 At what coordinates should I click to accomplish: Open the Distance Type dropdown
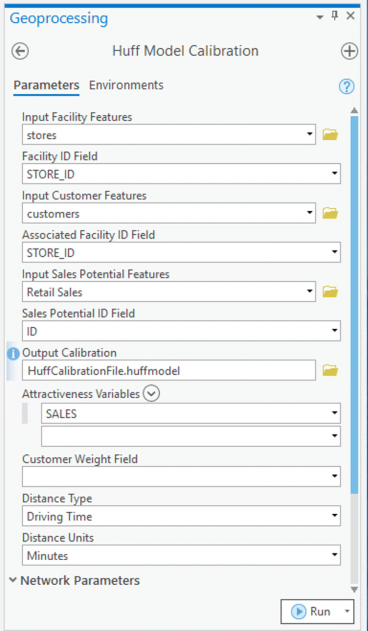[181, 516]
